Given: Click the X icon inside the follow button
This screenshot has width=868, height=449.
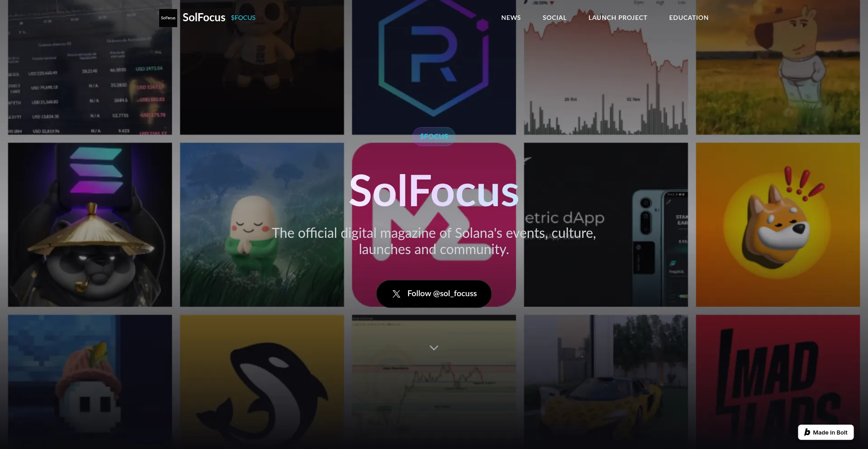Looking at the screenshot, I should tap(396, 293).
